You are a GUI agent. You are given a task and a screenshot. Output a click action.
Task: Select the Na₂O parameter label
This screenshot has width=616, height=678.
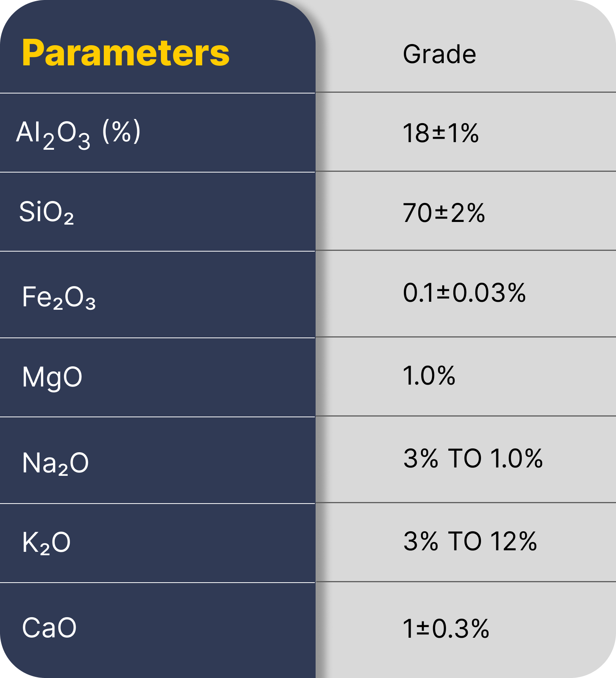(55, 463)
